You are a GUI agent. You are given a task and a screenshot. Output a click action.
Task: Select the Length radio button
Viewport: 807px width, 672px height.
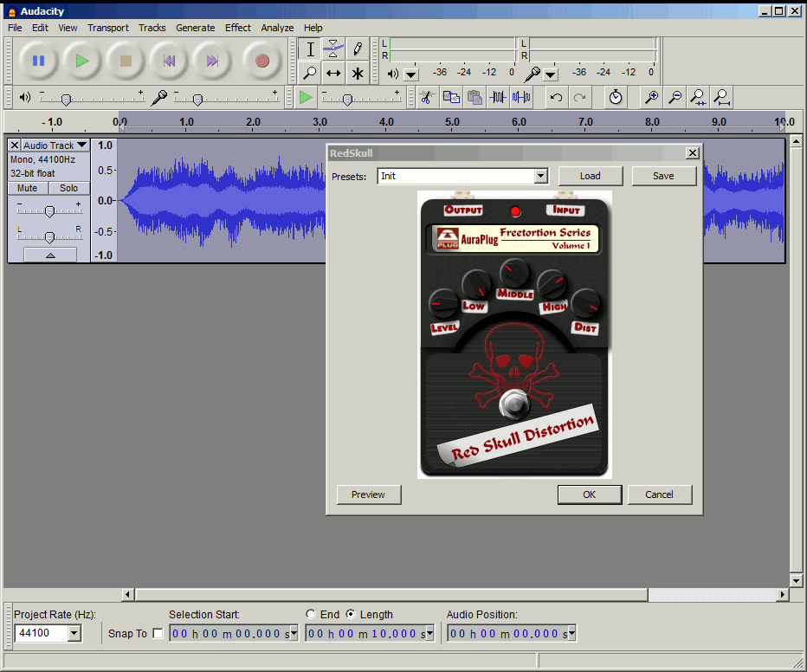click(351, 614)
